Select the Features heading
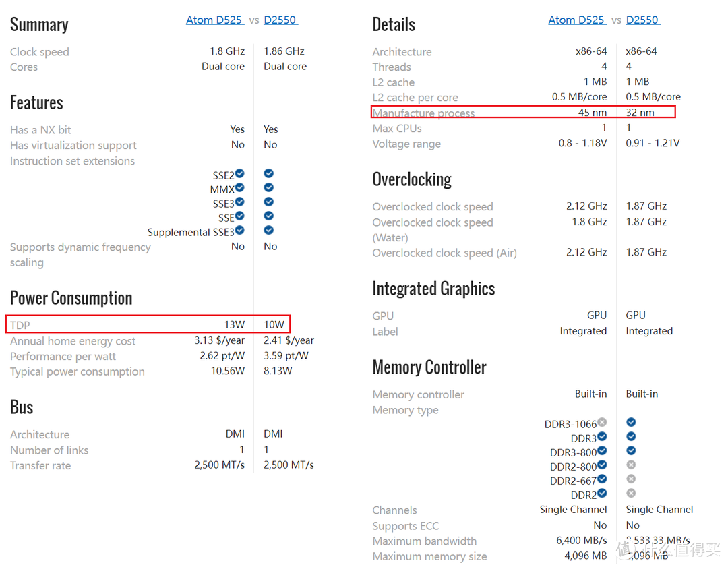 click(x=36, y=102)
